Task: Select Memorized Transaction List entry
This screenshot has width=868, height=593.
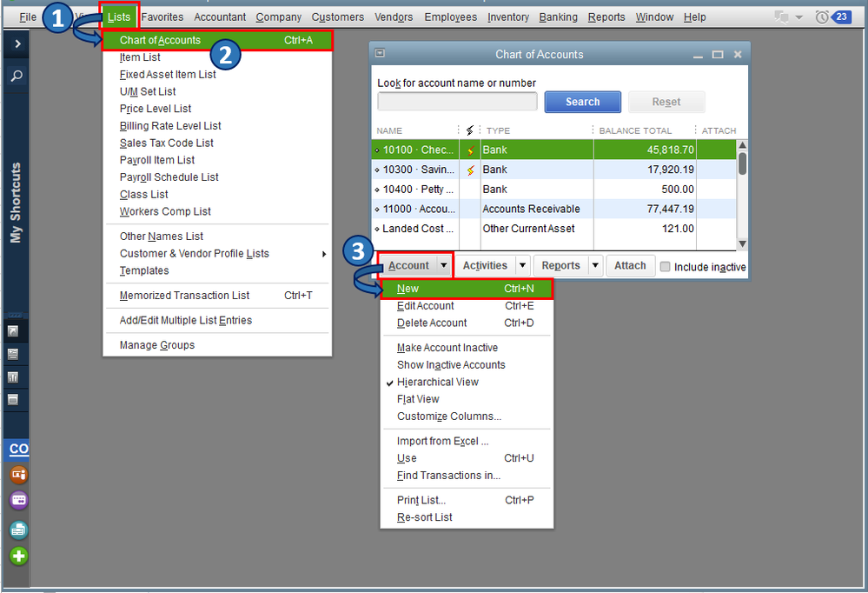Action: tap(217, 296)
